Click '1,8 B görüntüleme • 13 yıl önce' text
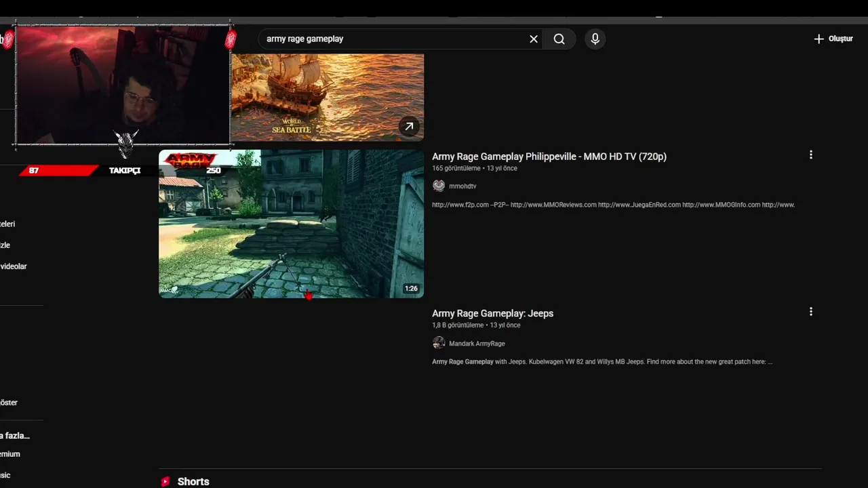 coord(476,325)
